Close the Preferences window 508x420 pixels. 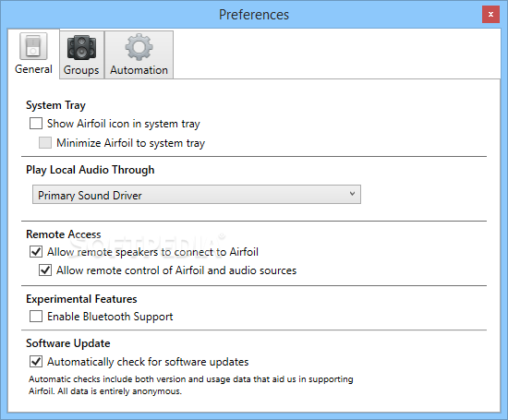490,14
